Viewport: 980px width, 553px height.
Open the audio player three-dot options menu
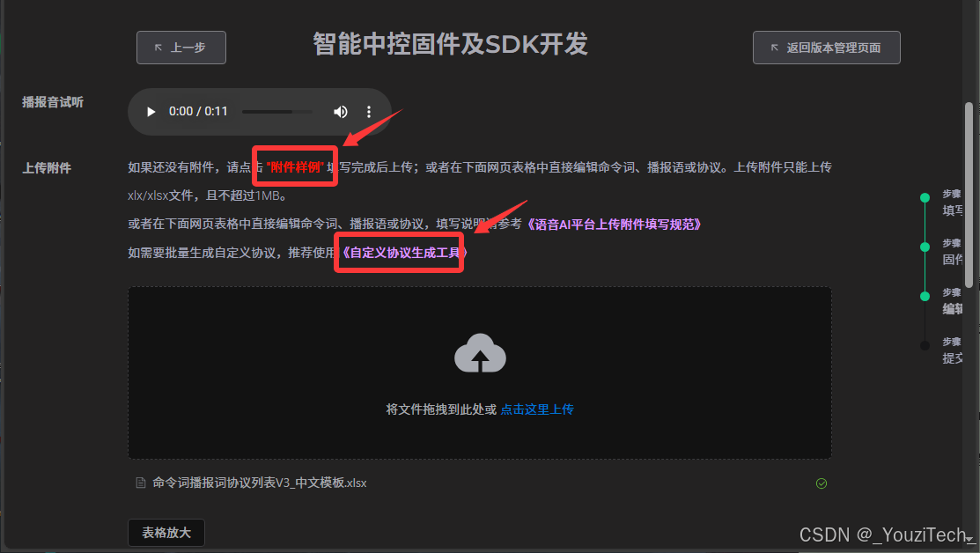point(369,112)
